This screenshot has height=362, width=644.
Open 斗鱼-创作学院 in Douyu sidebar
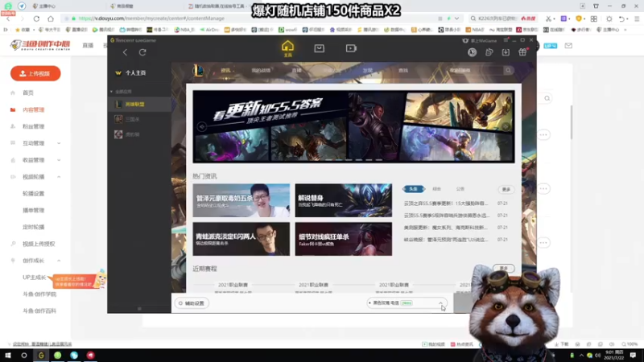pyautogui.click(x=39, y=294)
